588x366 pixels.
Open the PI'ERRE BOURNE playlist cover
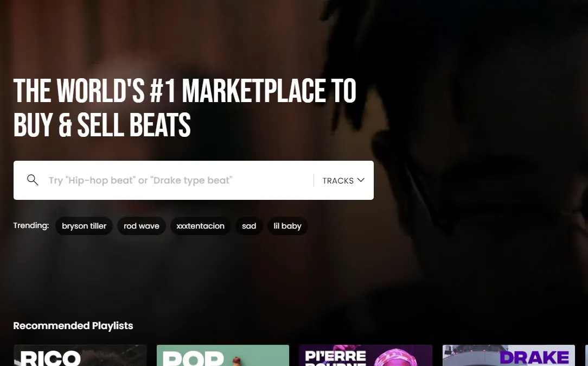click(366, 356)
